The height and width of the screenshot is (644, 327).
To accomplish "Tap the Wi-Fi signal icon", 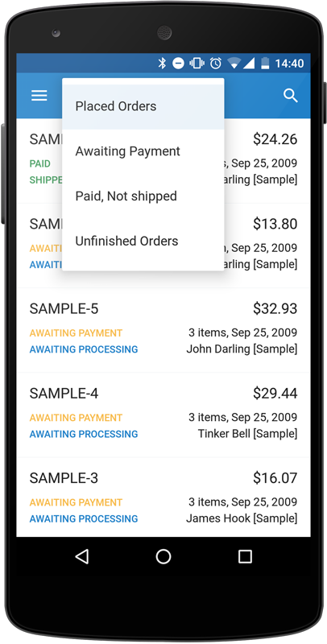I will pos(234,64).
